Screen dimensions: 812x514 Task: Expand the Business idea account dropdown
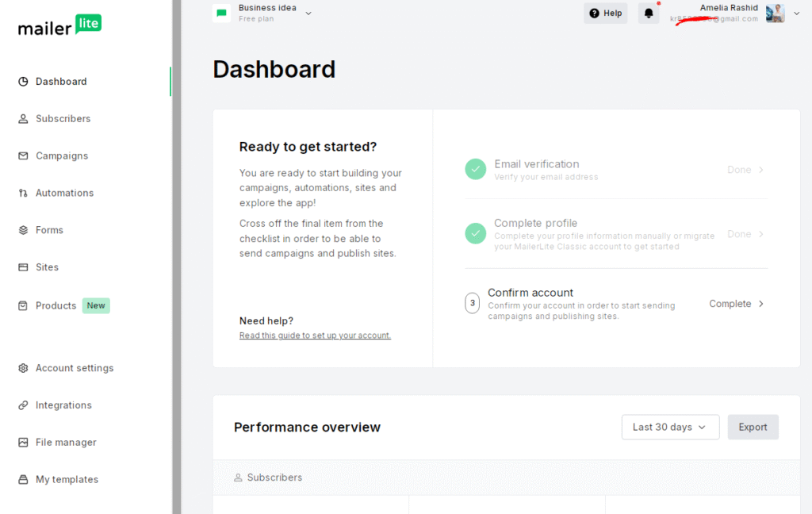(308, 13)
